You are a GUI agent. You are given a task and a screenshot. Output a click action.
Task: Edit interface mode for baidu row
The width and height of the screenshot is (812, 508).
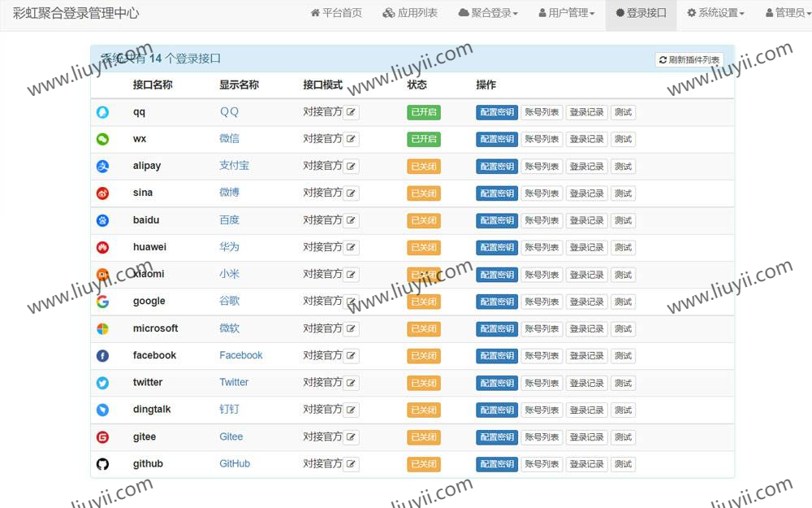click(351, 220)
